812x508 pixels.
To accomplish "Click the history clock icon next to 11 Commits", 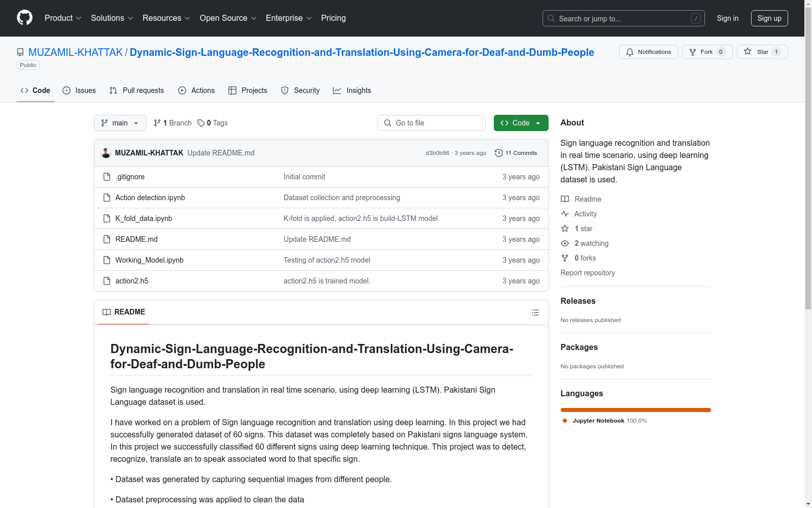I will (499, 153).
